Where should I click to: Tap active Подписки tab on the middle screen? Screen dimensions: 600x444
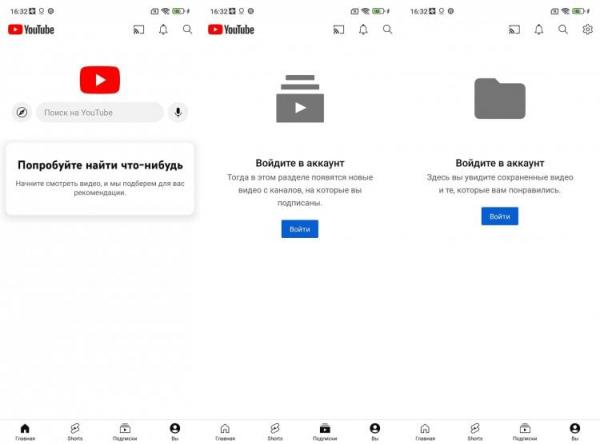point(325,432)
